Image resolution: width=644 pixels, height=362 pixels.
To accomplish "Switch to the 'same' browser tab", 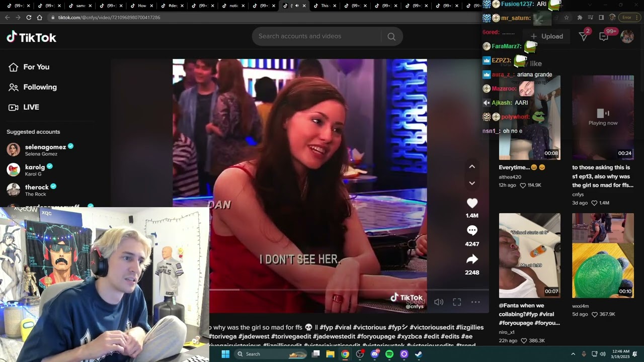I will [x=81, y=6].
